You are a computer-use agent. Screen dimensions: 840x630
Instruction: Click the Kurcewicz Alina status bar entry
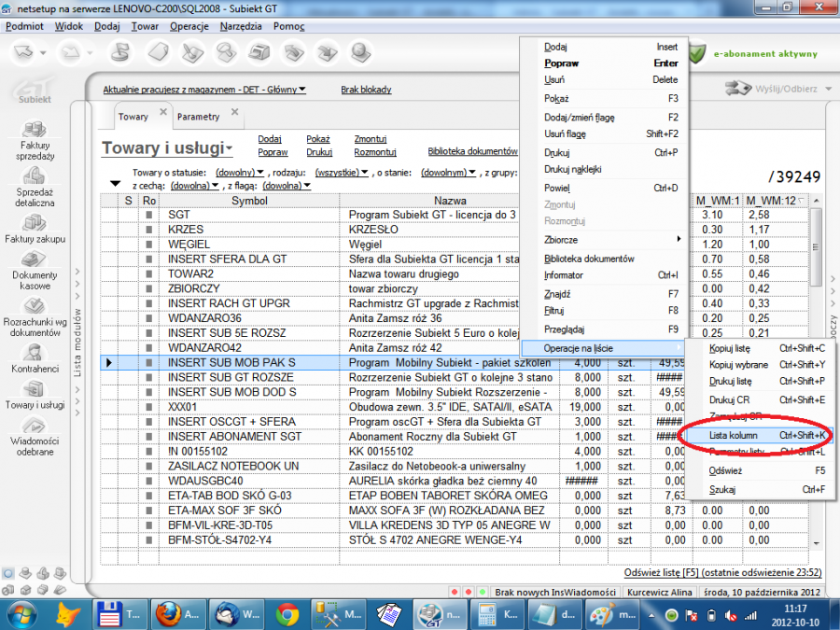pyautogui.click(x=660, y=592)
